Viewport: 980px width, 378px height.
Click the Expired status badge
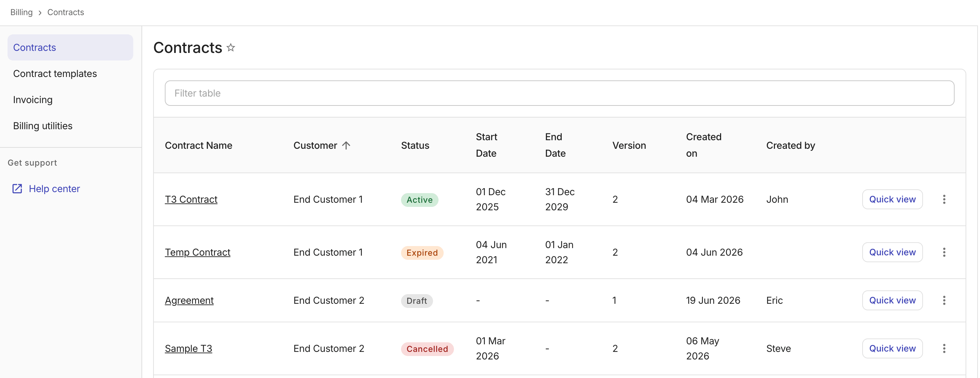tap(422, 253)
